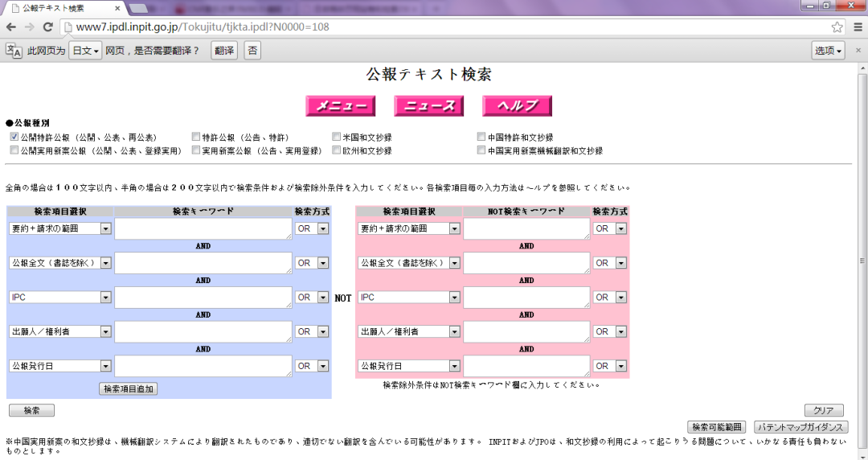The height and width of the screenshot is (460, 868).
Task: Open OR dropdown in blue 公報発行日 row
Action: [312, 366]
